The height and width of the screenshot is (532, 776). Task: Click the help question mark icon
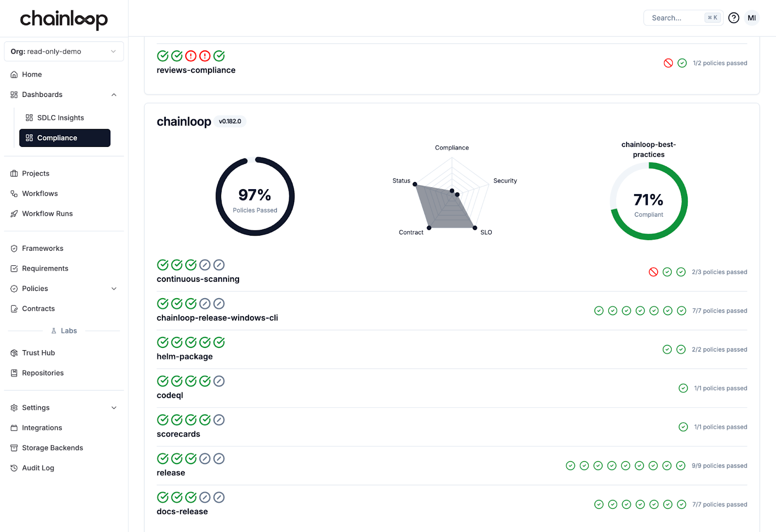click(x=733, y=18)
